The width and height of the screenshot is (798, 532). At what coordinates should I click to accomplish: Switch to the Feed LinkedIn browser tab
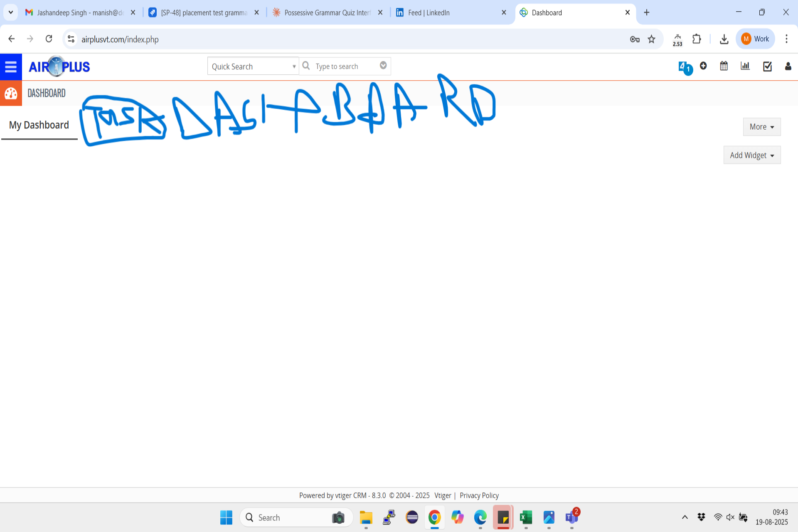(428, 12)
